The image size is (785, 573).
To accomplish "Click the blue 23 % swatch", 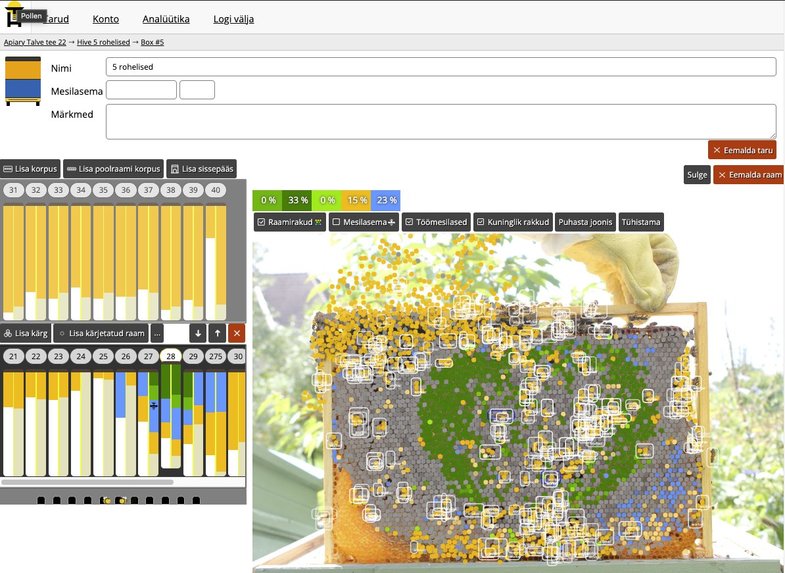I will tap(385, 200).
